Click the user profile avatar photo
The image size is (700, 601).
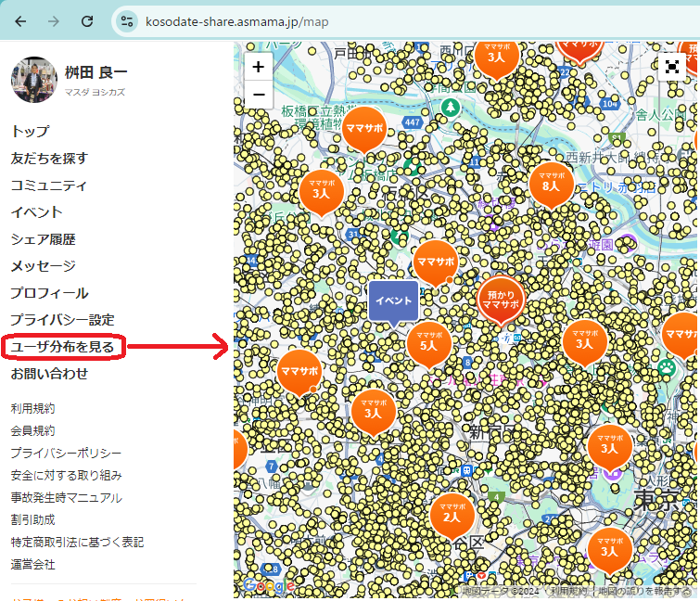34,80
